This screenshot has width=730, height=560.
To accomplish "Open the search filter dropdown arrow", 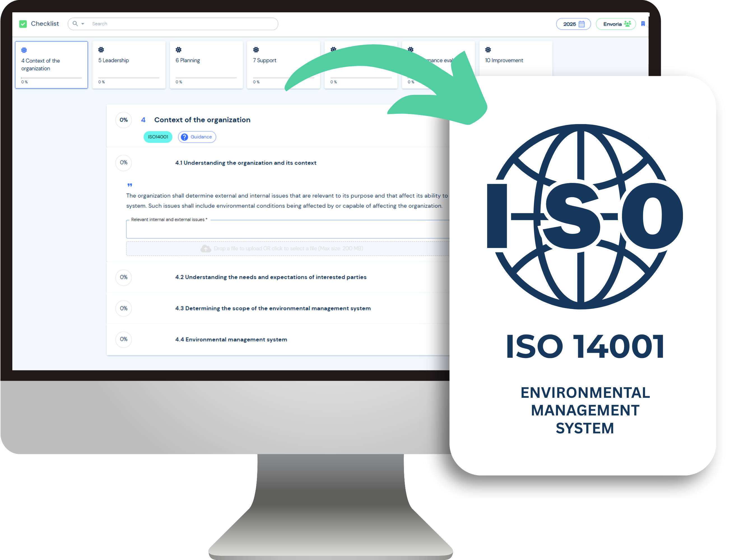I will click(x=83, y=24).
